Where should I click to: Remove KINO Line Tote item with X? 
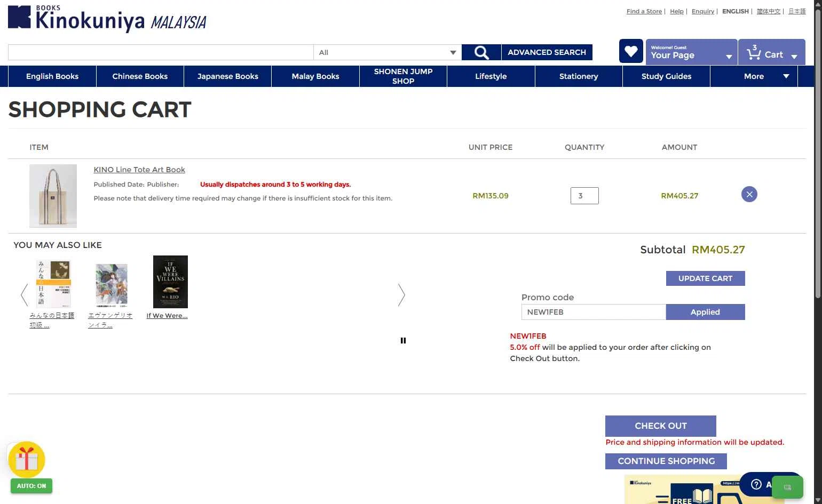point(749,194)
